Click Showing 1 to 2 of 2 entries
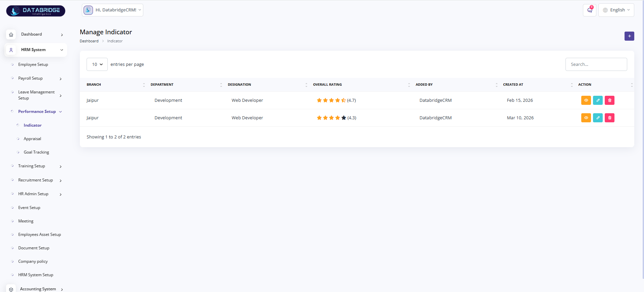Image resolution: width=644 pixels, height=292 pixels. [x=114, y=137]
